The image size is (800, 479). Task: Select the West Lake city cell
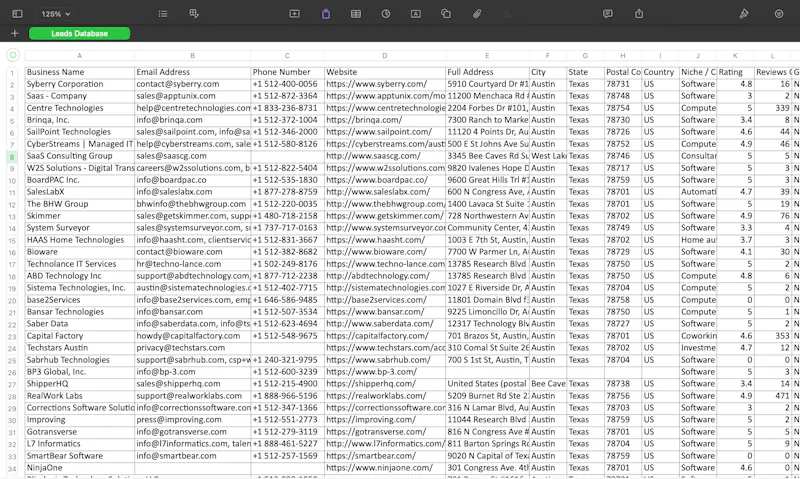click(548, 156)
